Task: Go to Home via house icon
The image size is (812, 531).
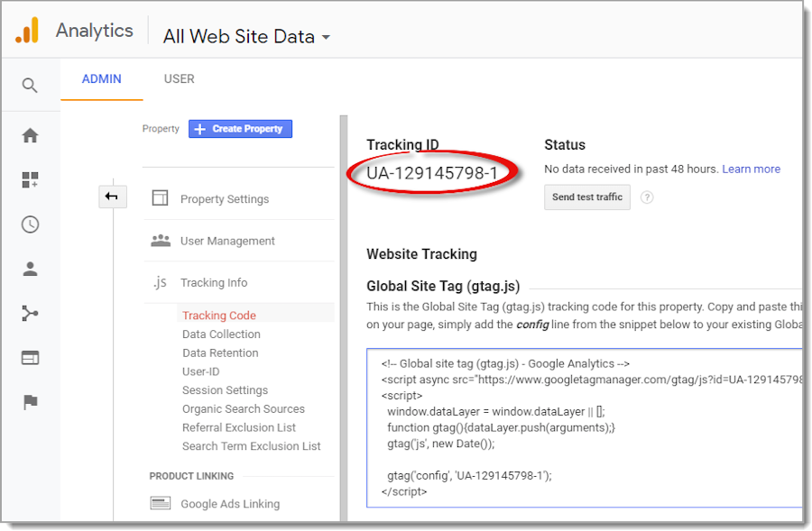Action: [30, 135]
